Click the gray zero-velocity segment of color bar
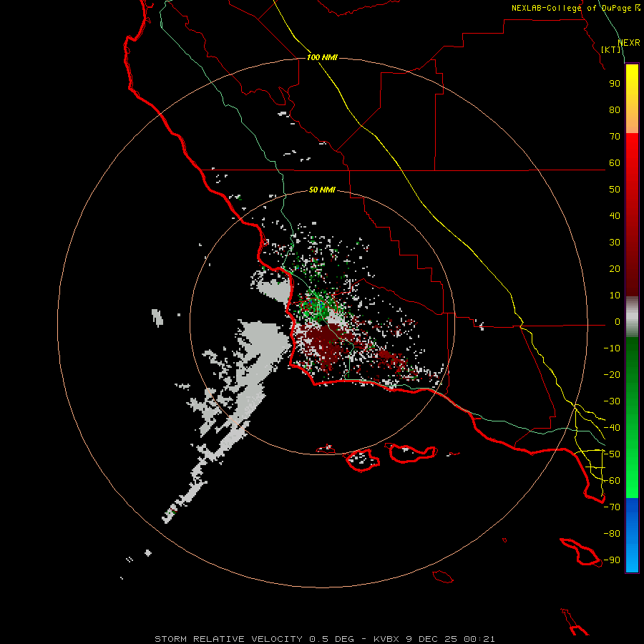The height and width of the screenshot is (644, 644). tap(632, 317)
